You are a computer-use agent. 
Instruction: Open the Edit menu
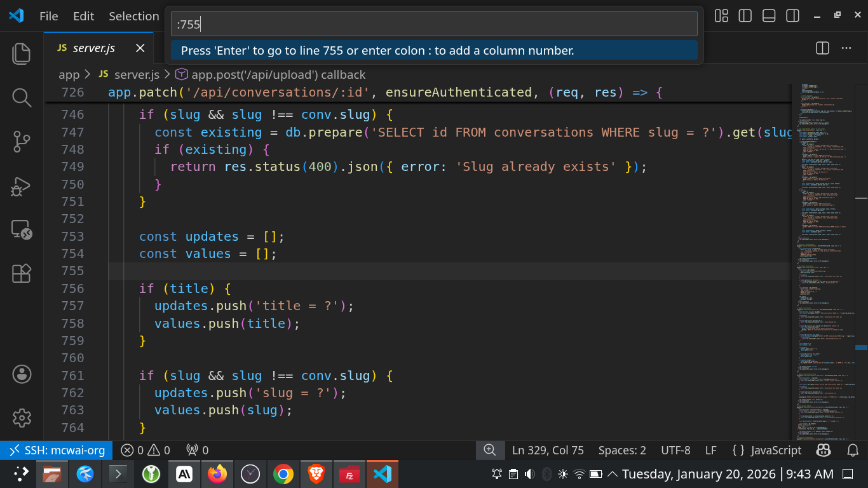point(83,16)
